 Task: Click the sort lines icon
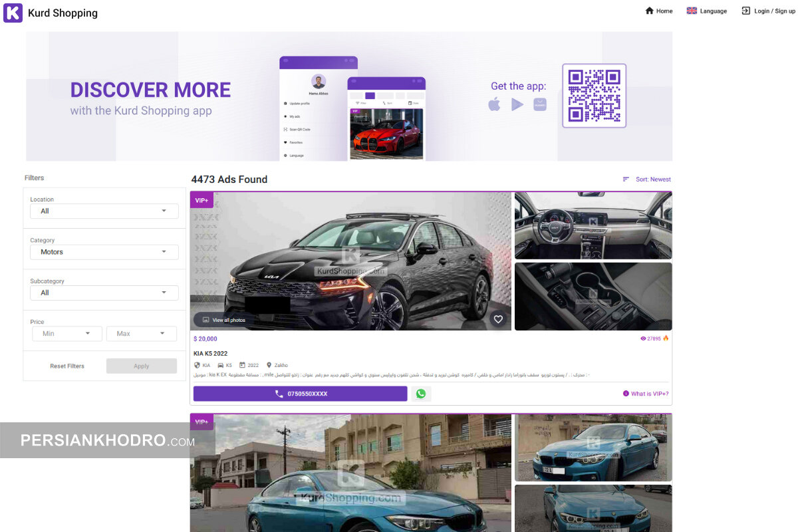[x=626, y=180]
